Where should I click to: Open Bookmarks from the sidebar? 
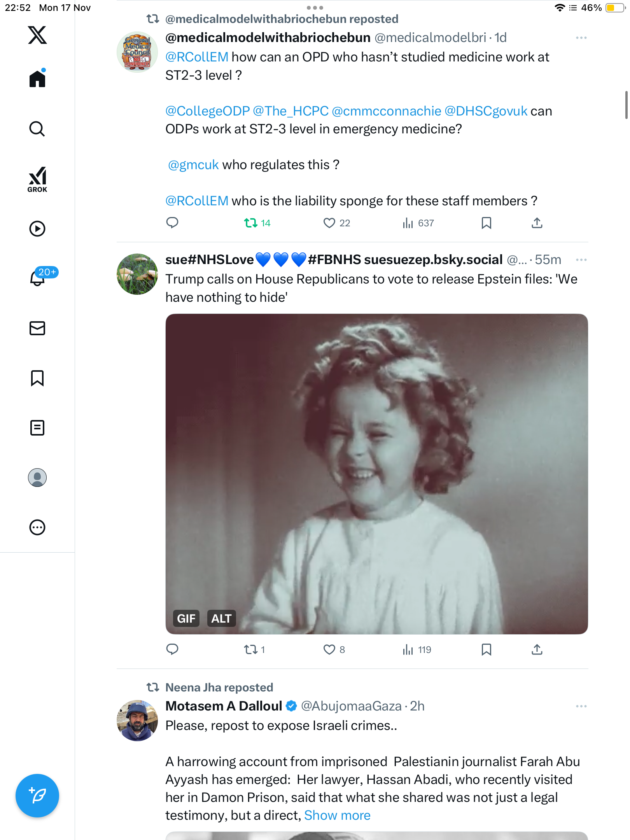tap(37, 378)
